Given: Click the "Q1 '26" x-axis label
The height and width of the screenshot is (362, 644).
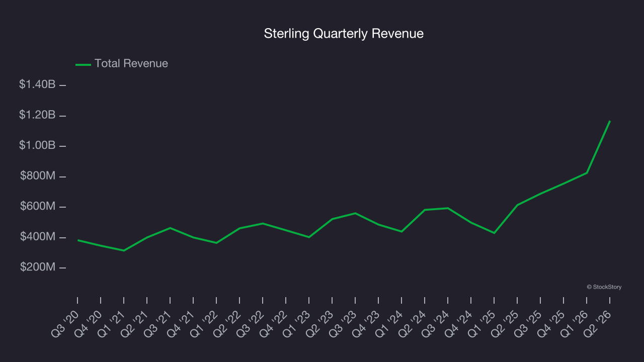Looking at the screenshot, I should [575, 323].
